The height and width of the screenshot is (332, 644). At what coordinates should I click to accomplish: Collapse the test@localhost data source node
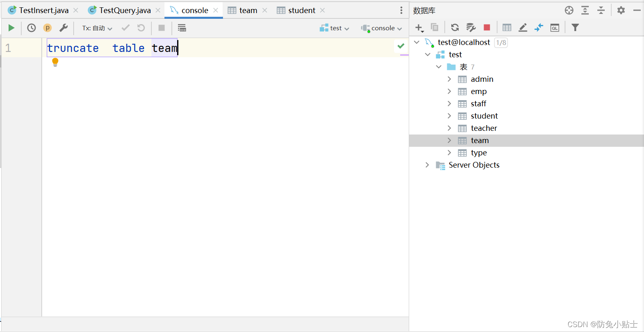click(x=417, y=42)
